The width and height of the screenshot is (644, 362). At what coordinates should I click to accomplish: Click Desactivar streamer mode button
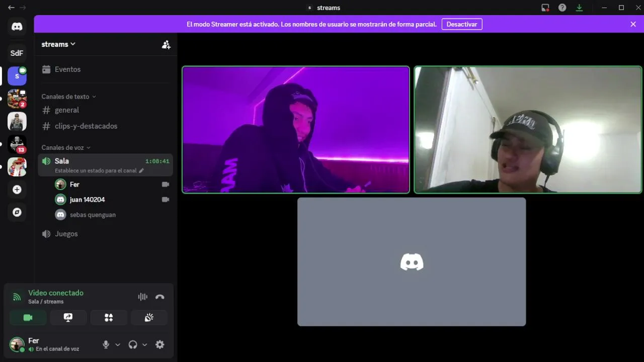tap(462, 24)
